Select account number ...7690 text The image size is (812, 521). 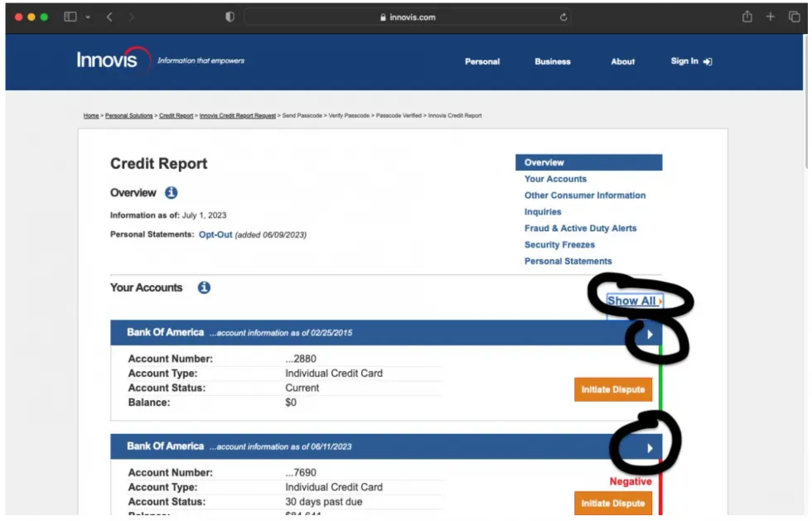[301, 473]
